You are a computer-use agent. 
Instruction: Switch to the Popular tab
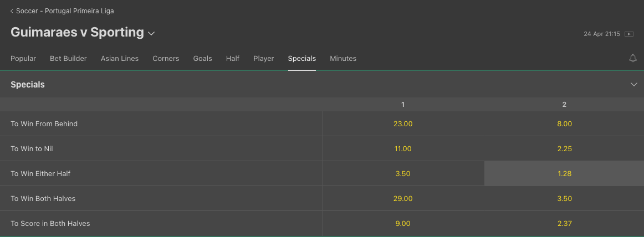coord(23,59)
